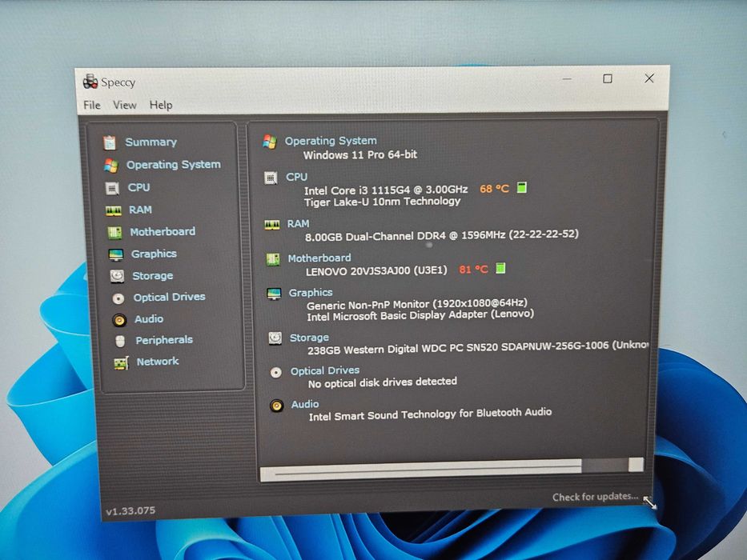Click the window resize grip corner
This screenshot has height=560, width=747.
[650, 502]
